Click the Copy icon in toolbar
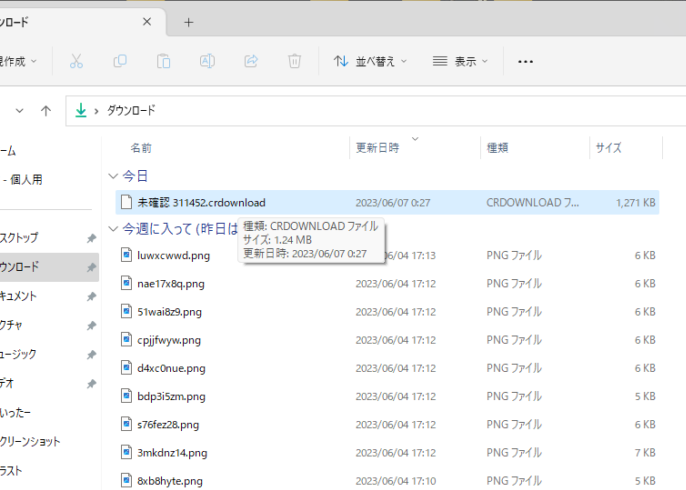The image size is (686, 490). 120,61
